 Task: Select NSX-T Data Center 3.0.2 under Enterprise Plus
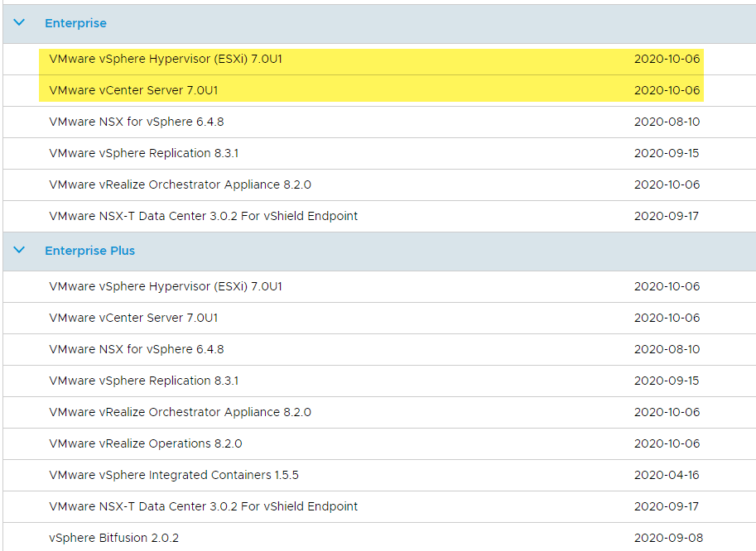pyautogui.click(x=203, y=506)
